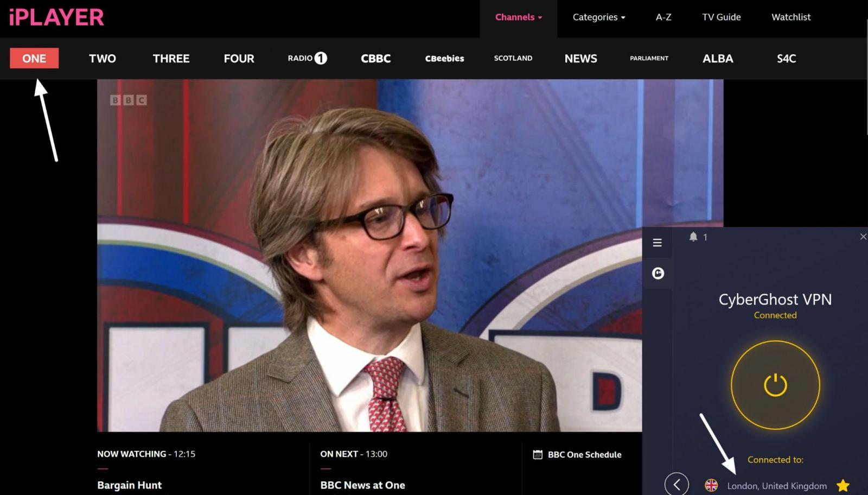The width and height of the screenshot is (868, 495).
Task: Select London, United Kingdom server location
Action: tap(777, 486)
